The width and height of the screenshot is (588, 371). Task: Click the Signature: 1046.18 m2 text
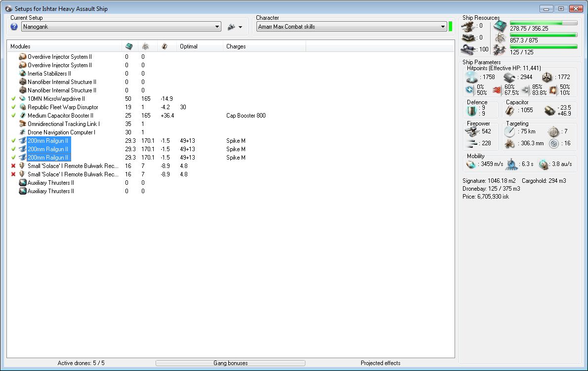[489, 181]
